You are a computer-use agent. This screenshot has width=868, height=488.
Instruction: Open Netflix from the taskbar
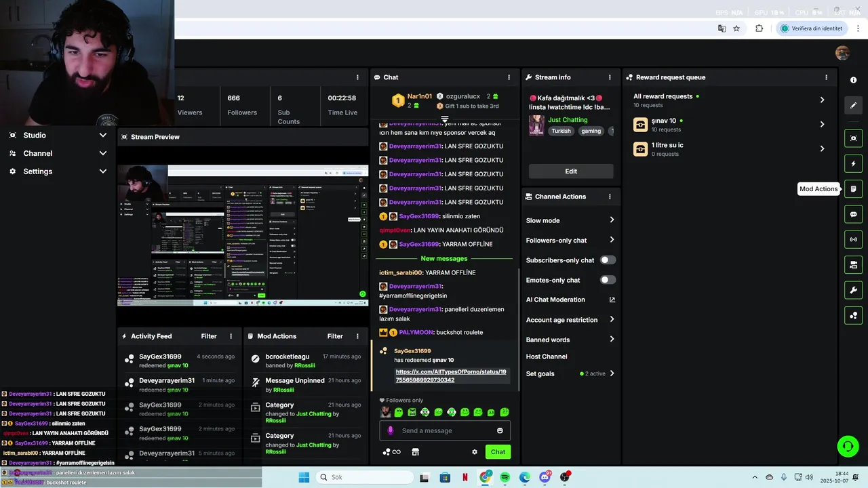tap(465, 477)
